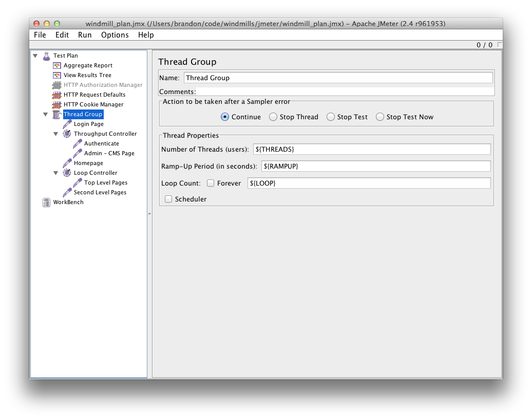Image resolution: width=532 pixels, height=420 pixels.
Task: Collapse the Thread Group tree node
Action: 46,115
